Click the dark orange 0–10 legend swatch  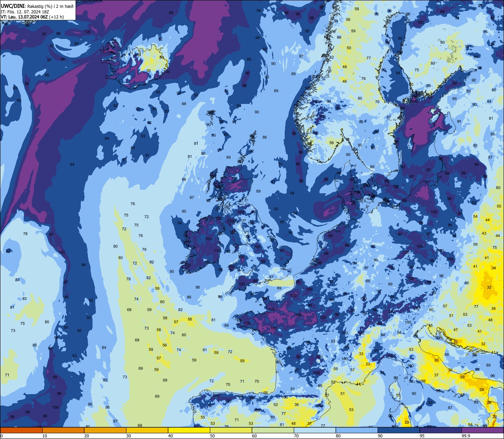(x=21, y=430)
